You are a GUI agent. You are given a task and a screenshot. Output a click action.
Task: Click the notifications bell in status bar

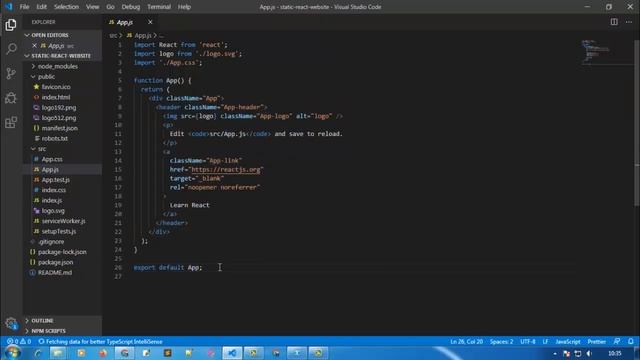[x=631, y=341]
